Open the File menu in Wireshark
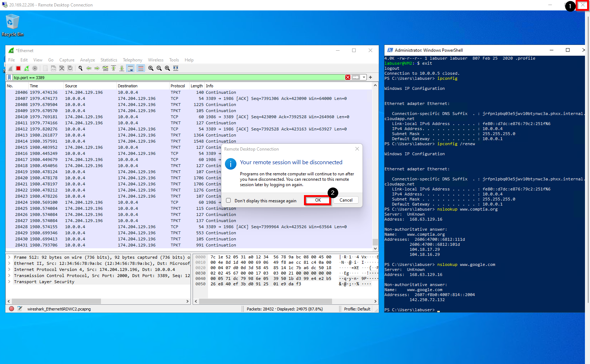 [x=11, y=60]
